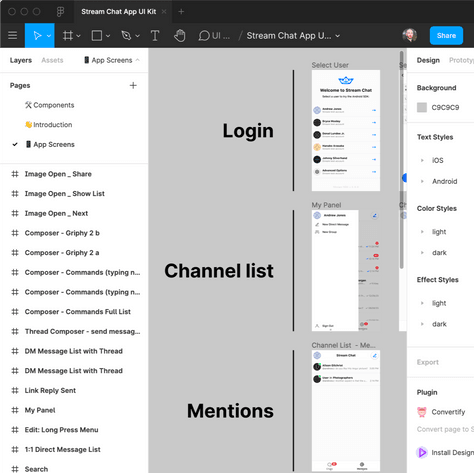Click frame icon of My Panel layer

15,410
